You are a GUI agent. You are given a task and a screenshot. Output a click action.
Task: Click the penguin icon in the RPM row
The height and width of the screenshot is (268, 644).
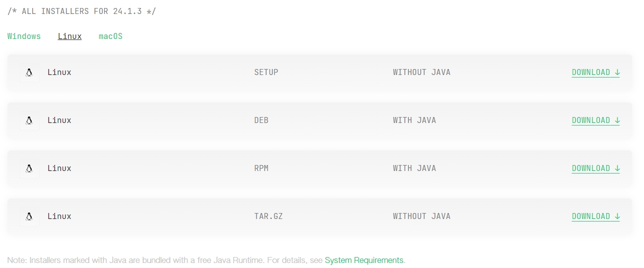pyautogui.click(x=29, y=168)
